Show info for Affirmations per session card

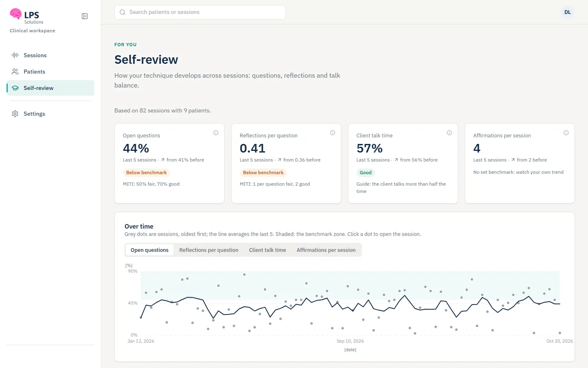pos(566,133)
